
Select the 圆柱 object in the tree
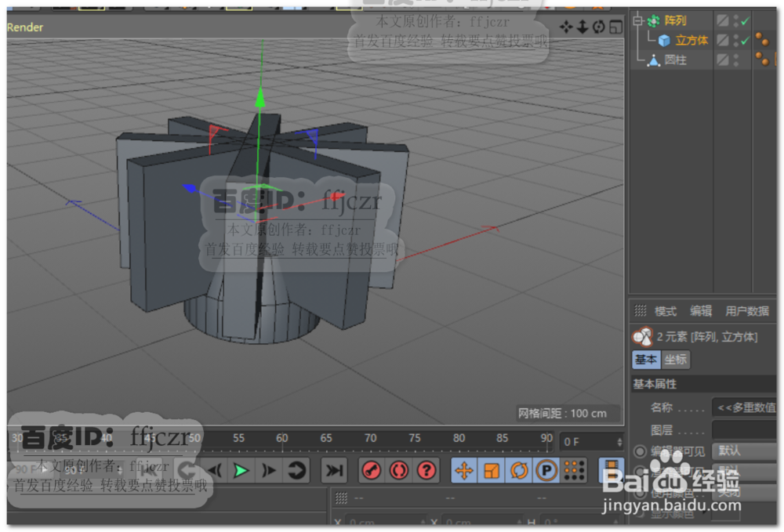point(675,60)
